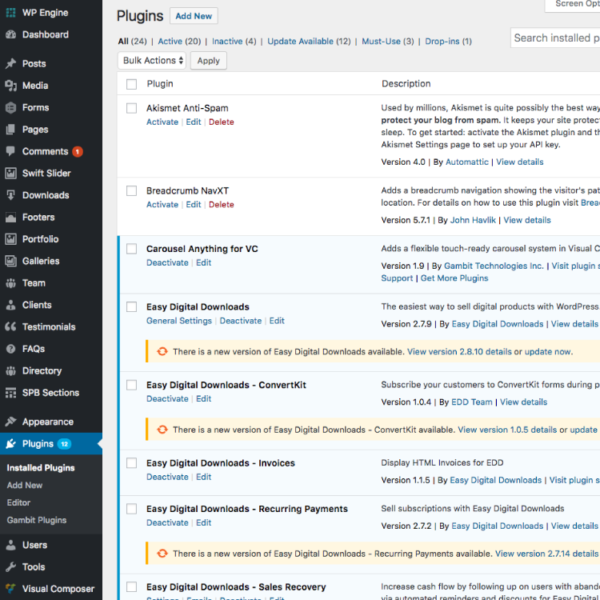Click the Clients person icon
Viewport: 600px width, 600px height.
[11, 305]
